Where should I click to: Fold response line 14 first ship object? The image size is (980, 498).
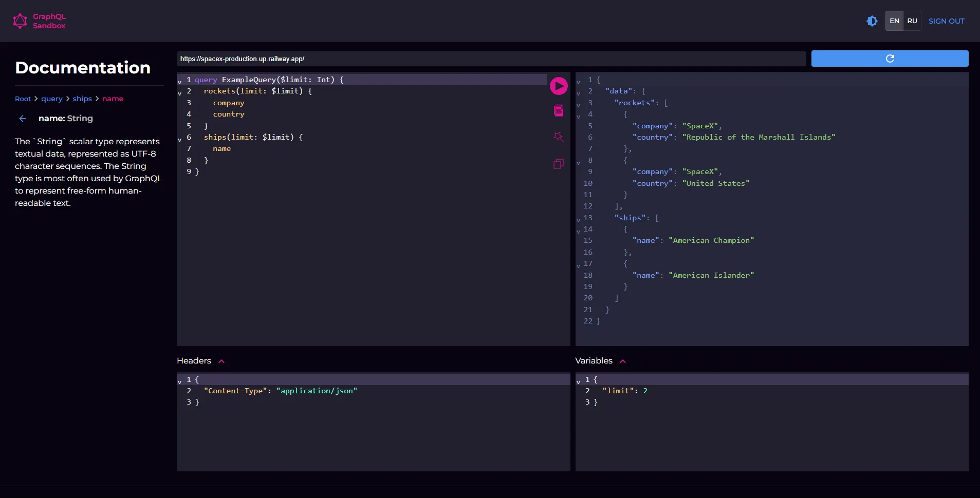tap(578, 231)
